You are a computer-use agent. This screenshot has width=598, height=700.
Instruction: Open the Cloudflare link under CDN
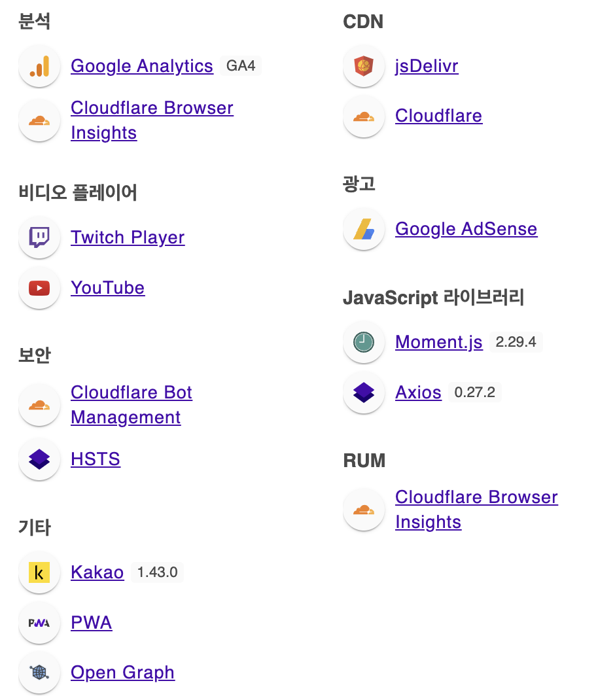click(439, 116)
